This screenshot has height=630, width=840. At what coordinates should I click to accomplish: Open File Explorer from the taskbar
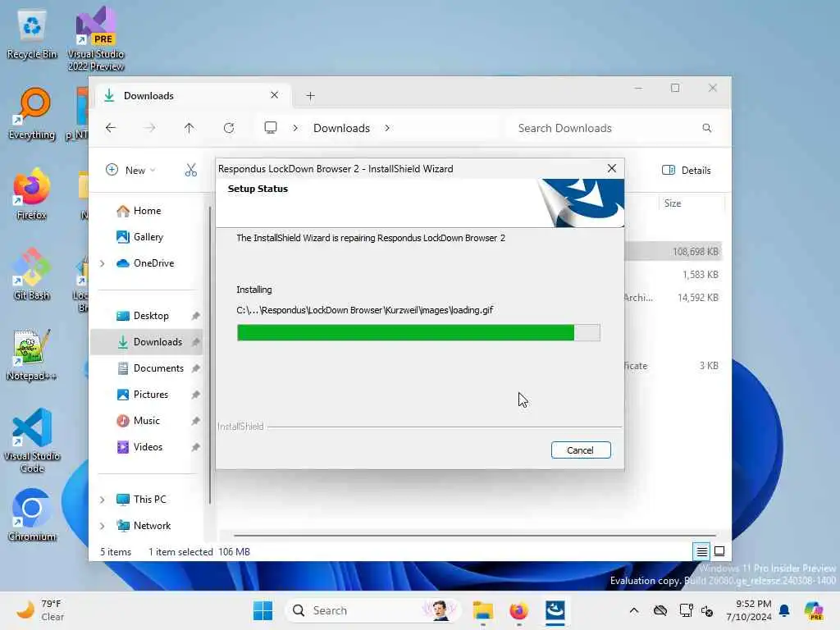tap(482, 610)
